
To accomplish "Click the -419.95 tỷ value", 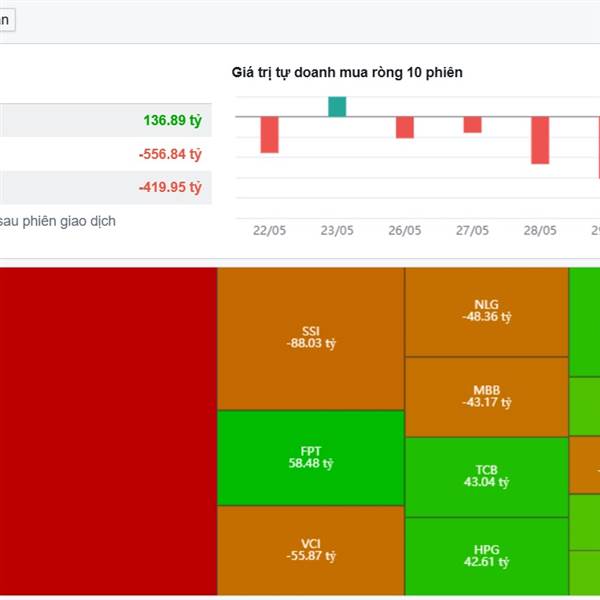I will 170,187.
